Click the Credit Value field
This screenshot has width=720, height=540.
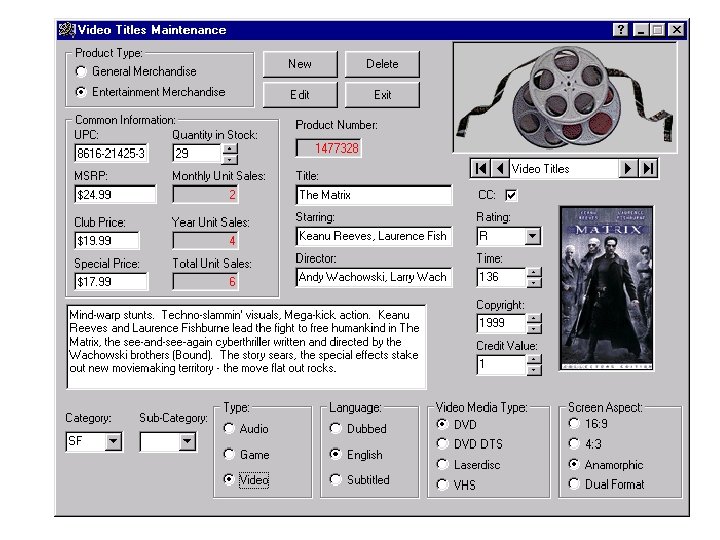point(501,365)
